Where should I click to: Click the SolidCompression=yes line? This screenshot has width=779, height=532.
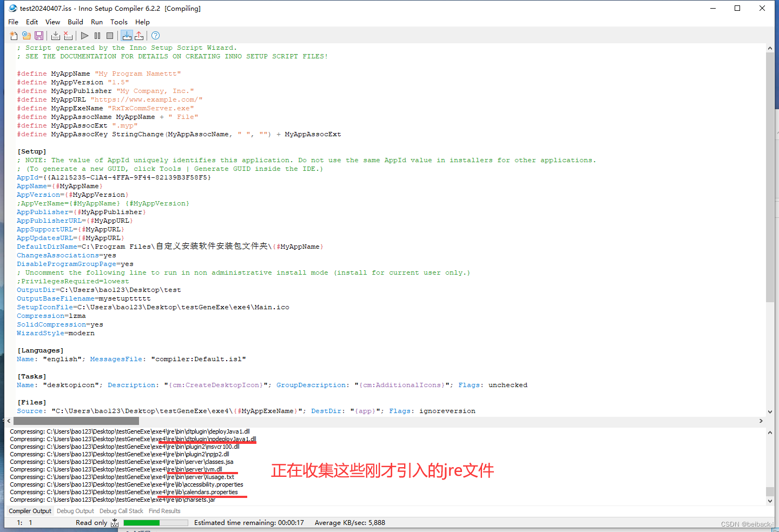pyautogui.click(x=60, y=324)
